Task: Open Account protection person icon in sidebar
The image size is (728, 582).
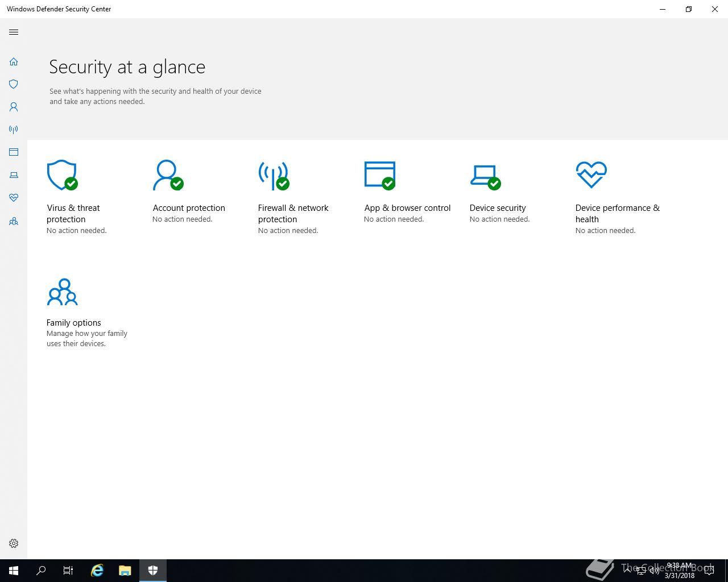Action: tap(14, 107)
